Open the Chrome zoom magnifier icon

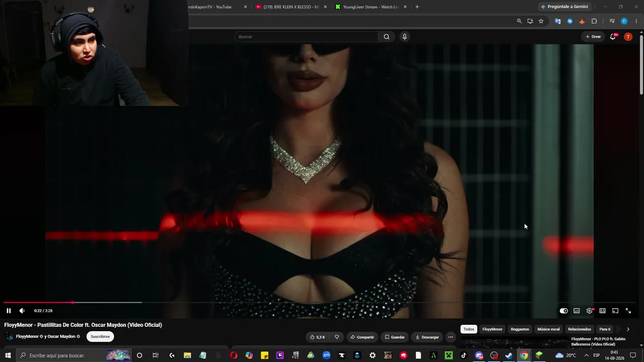coord(519,21)
